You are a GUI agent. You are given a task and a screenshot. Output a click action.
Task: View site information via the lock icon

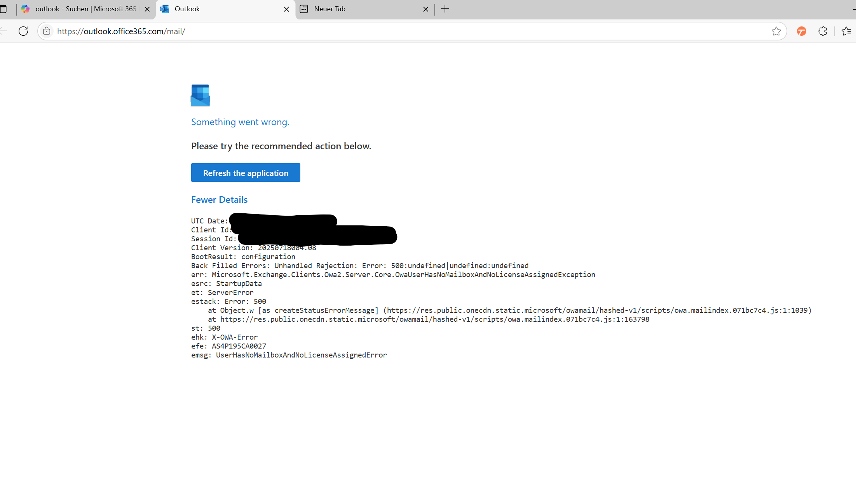[47, 31]
